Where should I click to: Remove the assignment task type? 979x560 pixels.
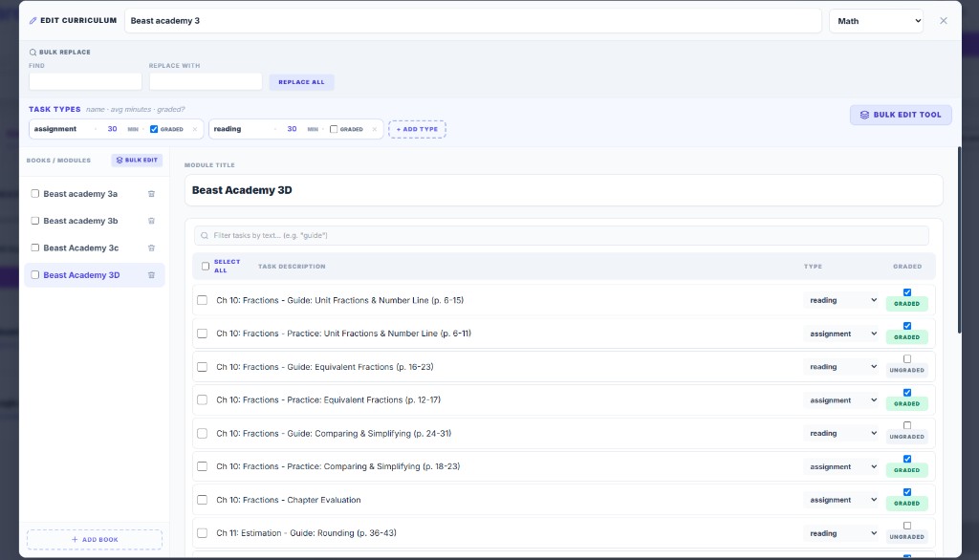(195, 129)
